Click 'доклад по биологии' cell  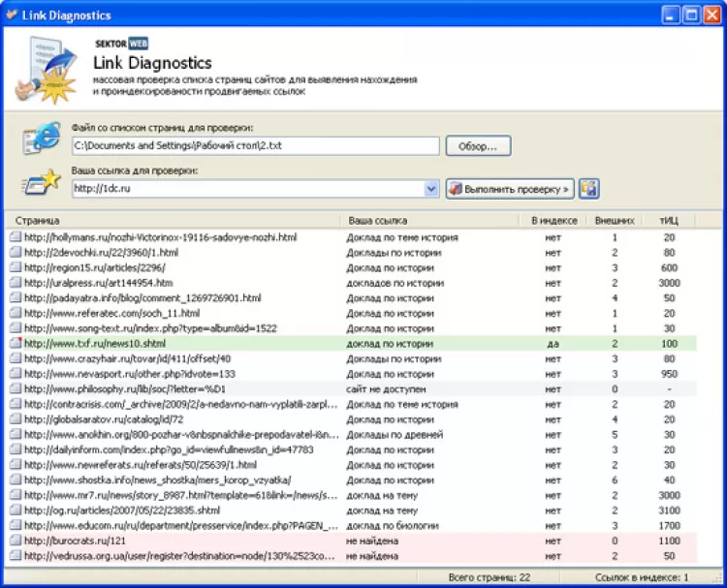pos(393,525)
